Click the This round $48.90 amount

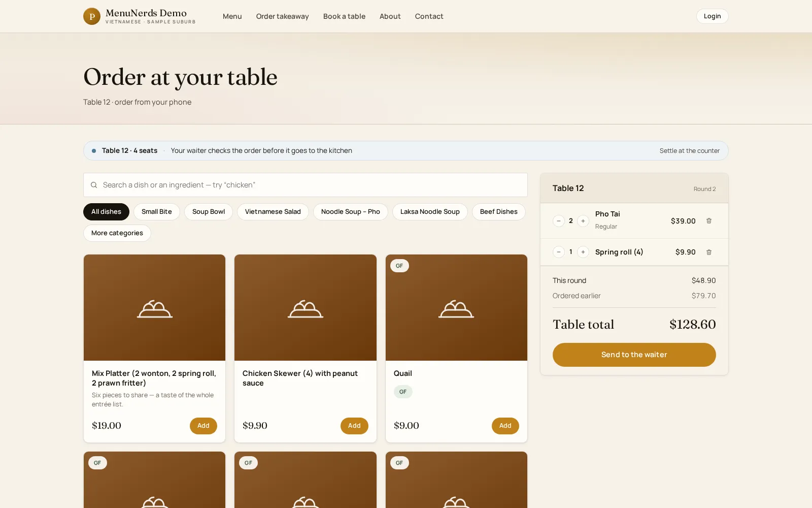[x=704, y=280]
